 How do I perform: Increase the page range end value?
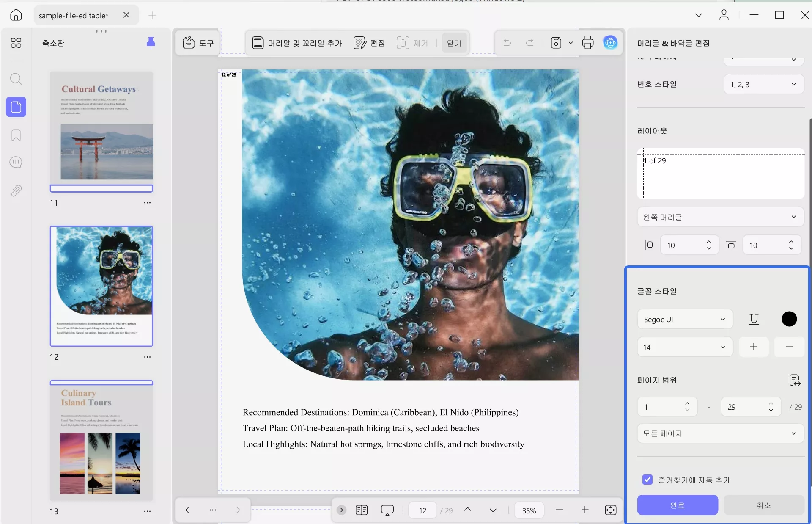771,404
